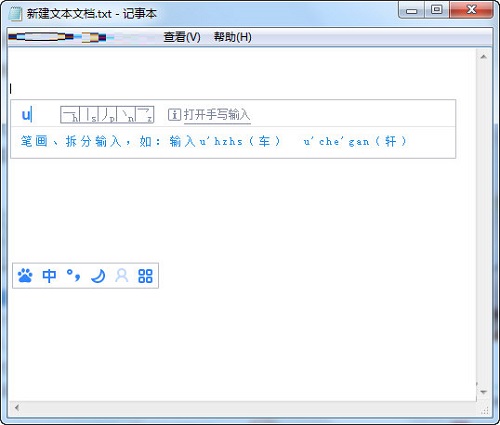Screen dimensions: 500x425
Task: Select the turning stroke (z) button
Action: point(145,115)
